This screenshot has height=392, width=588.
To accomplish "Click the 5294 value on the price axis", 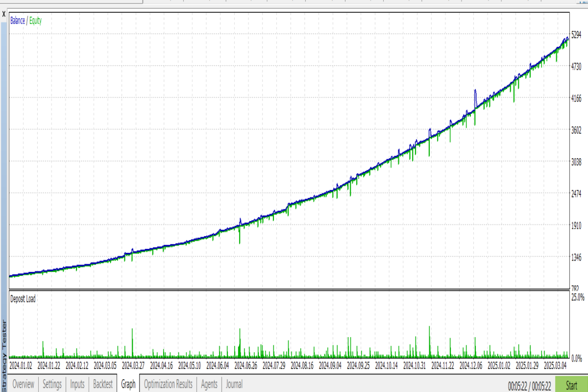I will click(577, 36).
